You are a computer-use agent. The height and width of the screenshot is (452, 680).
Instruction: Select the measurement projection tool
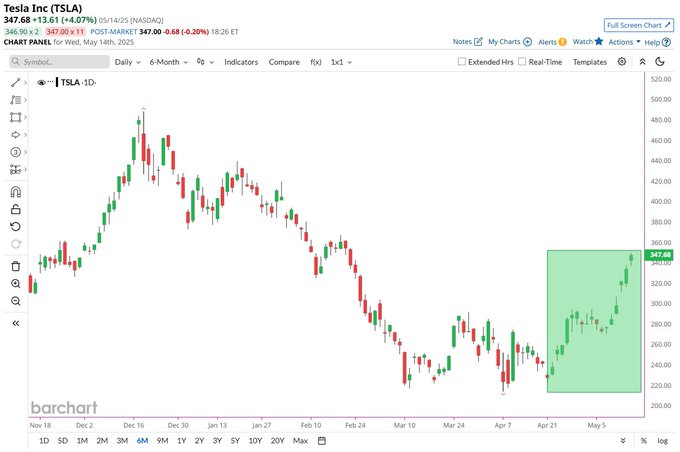click(x=15, y=170)
